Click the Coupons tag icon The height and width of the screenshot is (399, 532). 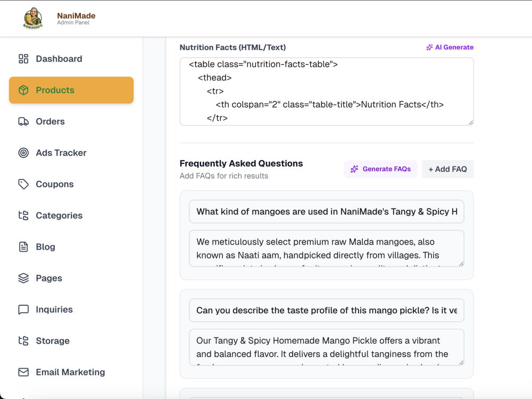point(23,184)
